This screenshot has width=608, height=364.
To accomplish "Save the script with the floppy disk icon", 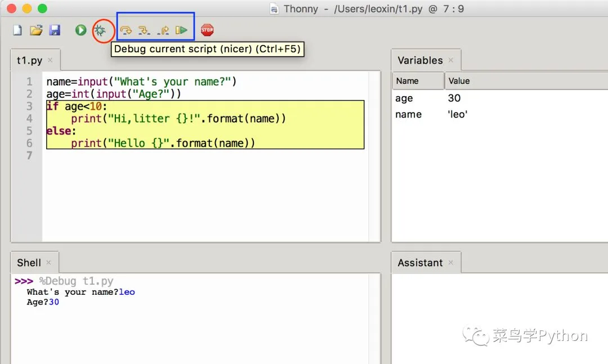I will click(x=55, y=30).
